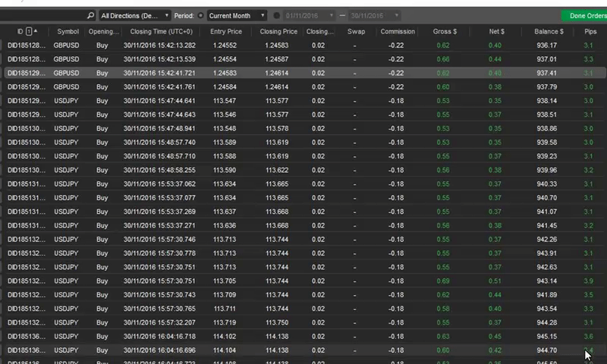Viewport: 607px width, 364px height.
Task: Click pips value 3.9
Action: click(589, 281)
